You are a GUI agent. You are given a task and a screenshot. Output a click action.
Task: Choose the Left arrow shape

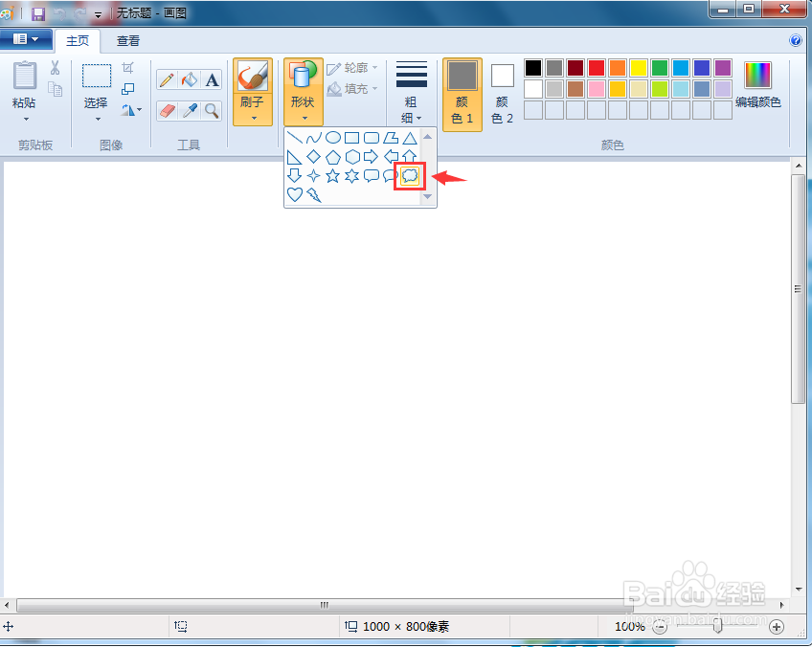coord(391,157)
